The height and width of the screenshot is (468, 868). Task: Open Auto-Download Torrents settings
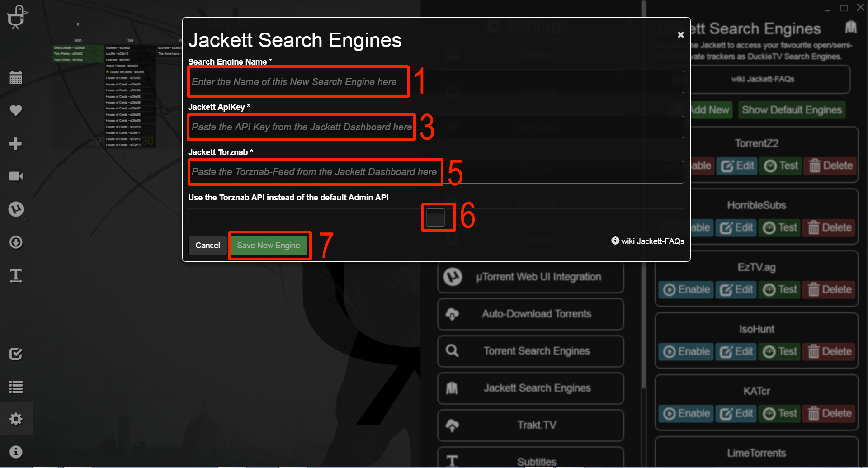coord(531,314)
